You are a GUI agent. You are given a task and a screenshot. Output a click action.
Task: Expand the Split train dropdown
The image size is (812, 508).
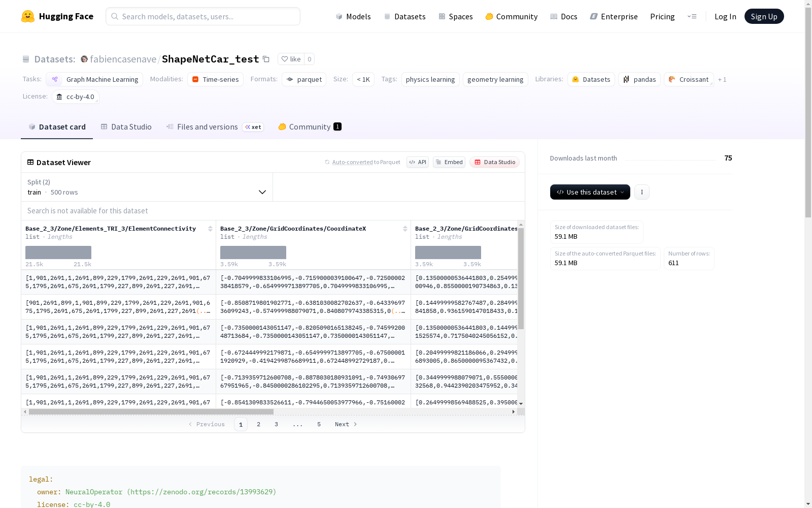pos(147,187)
